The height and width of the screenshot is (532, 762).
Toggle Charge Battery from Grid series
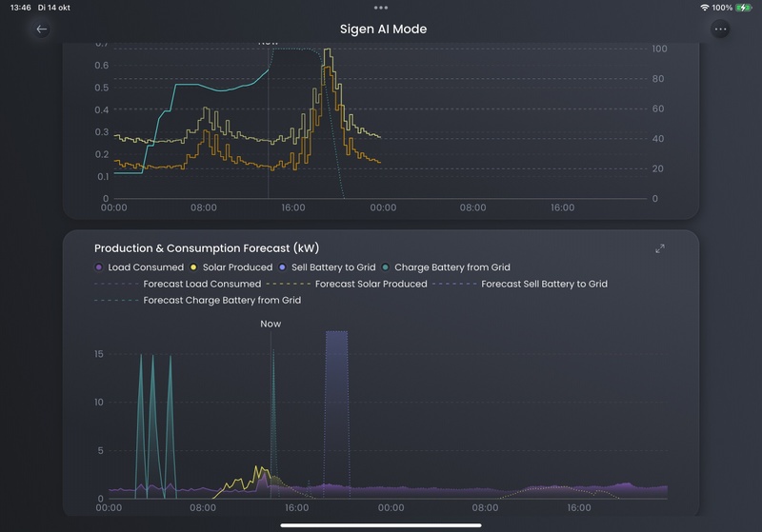tap(446, 267)
